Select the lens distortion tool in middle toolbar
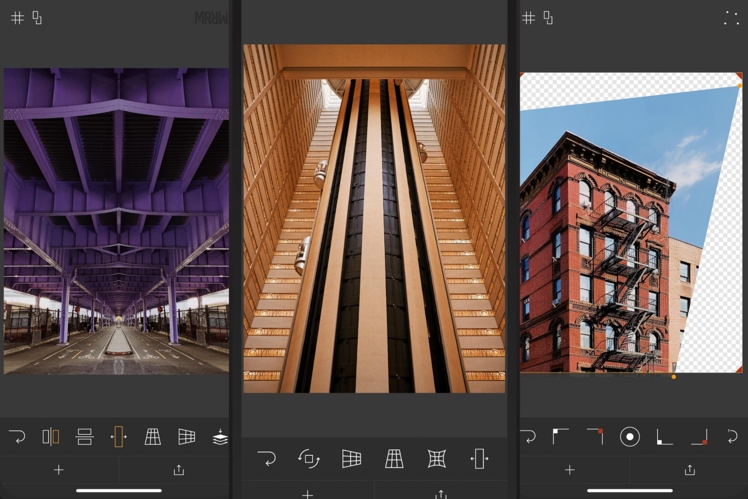This screenshot has height=499, width=748. click(436, 459)
